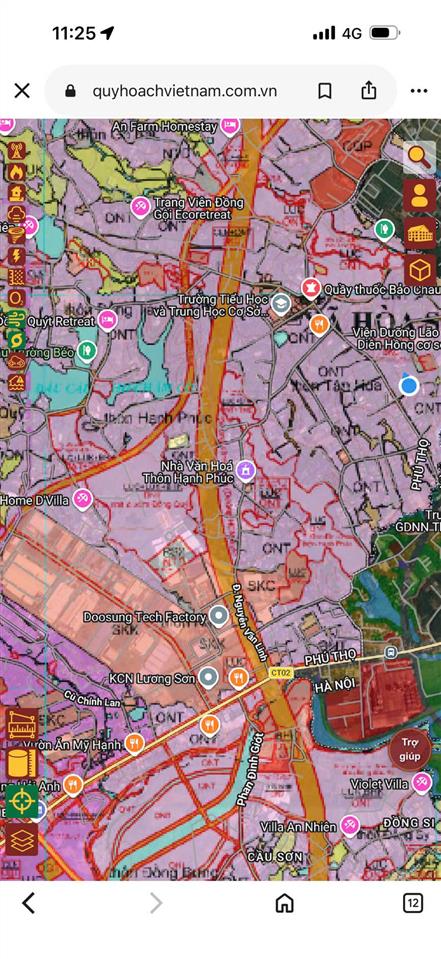Tap the blue current location dot
441x959 pixels.
tap(409, 385)
